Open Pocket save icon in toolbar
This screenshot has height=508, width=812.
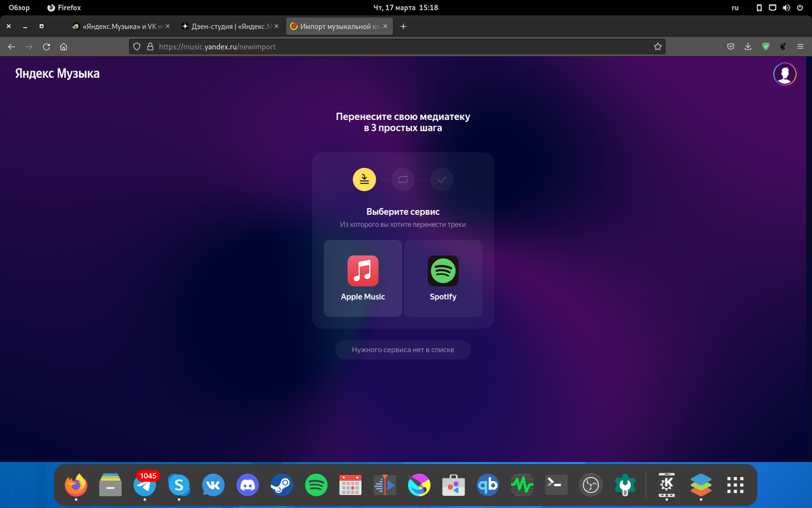point(731,47)
